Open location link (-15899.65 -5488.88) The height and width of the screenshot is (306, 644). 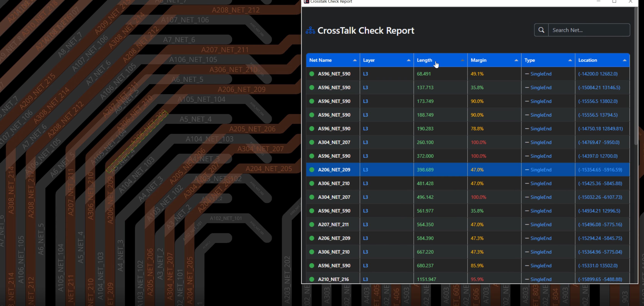pos(600,279)
